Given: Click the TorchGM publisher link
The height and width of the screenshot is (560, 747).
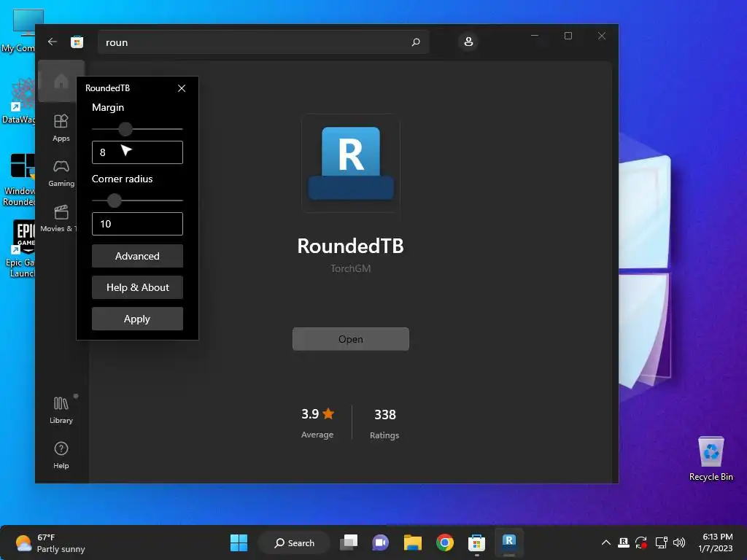Looking at the screenshot, I should pos(351,268).
